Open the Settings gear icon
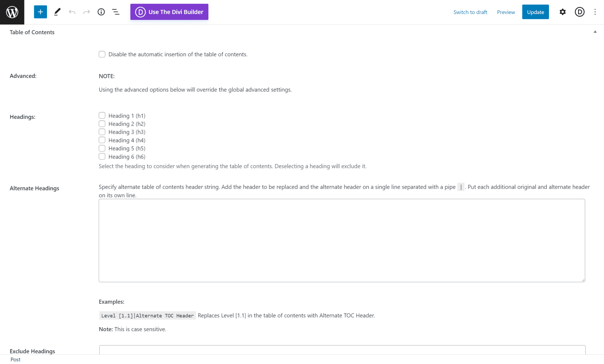 (x=562, y=12)
